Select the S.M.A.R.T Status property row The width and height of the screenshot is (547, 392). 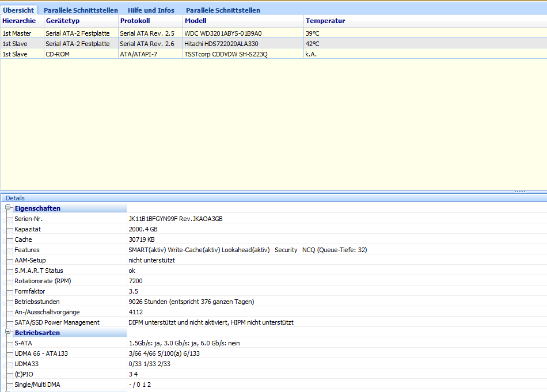39,271
